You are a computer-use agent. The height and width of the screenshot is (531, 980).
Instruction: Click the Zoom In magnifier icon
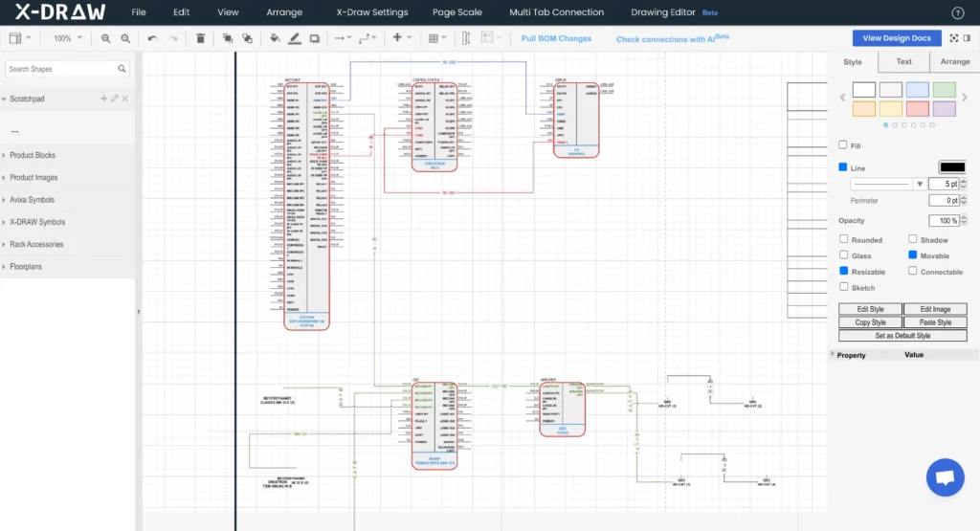click(105, 38)
